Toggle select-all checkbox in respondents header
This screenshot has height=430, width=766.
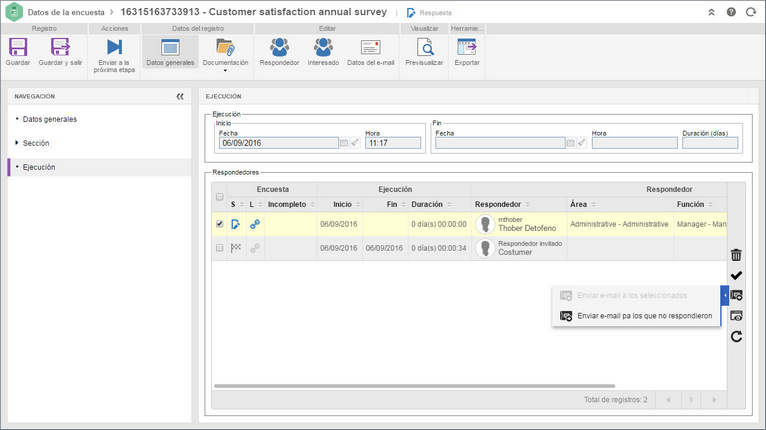(x=219, y=197)
